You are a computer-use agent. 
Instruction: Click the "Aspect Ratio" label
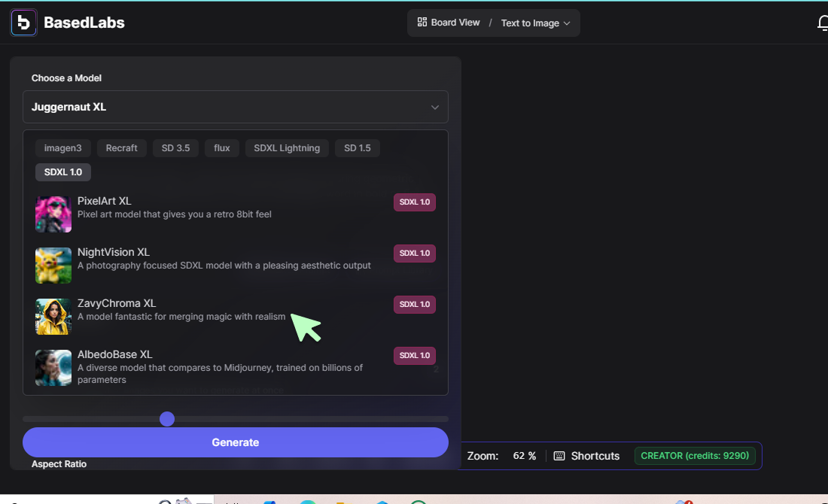pos(59,464)
